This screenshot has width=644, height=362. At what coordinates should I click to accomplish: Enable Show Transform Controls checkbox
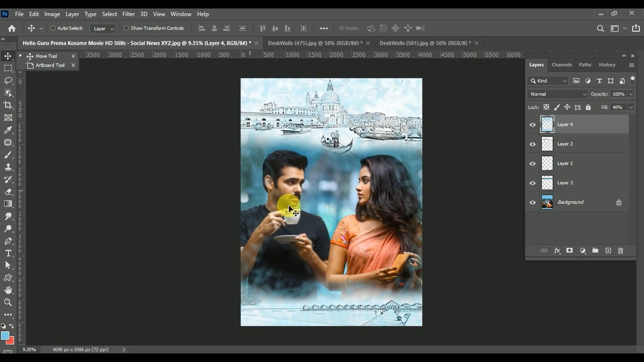(126, 28)
